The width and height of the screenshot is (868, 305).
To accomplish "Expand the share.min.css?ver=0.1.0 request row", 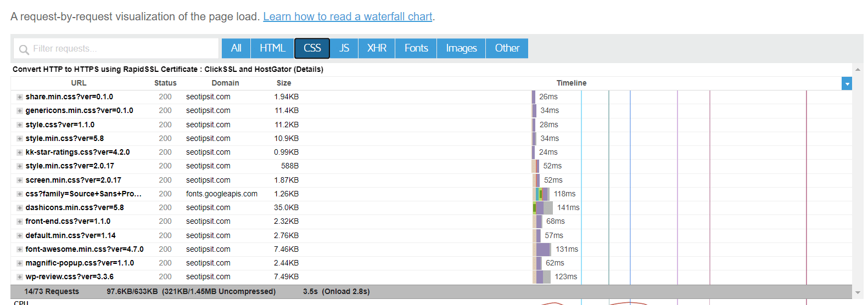I will coord(20,97).
